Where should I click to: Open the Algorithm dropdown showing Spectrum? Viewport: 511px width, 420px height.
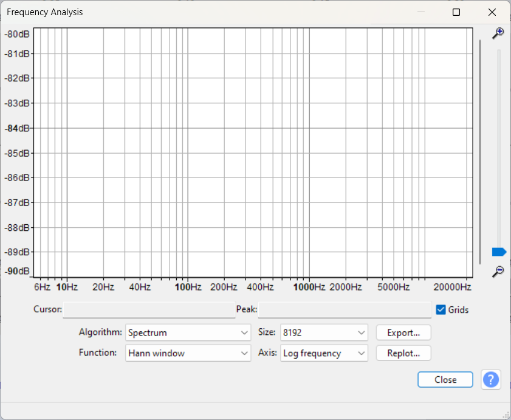point(188,332)
